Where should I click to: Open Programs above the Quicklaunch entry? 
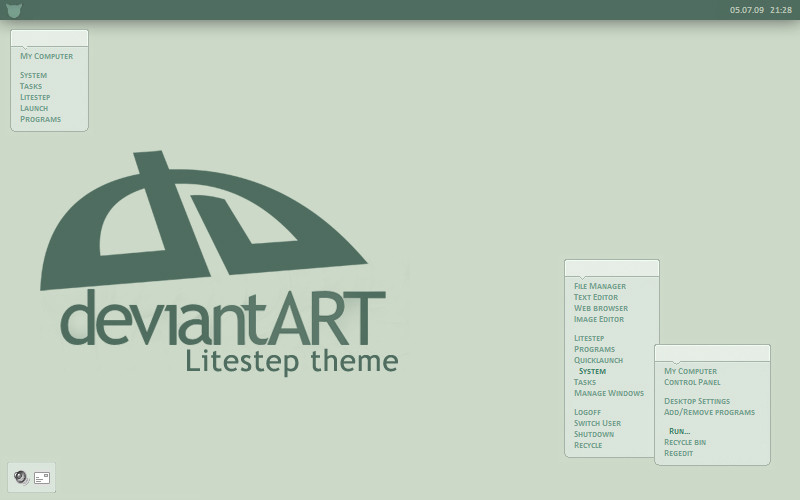pos(594,349)
